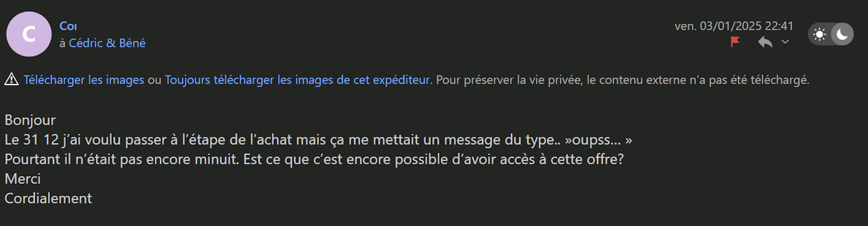Screen dimensions: 868x226
Task: Click the red flag icon
Action: (735, 42)
